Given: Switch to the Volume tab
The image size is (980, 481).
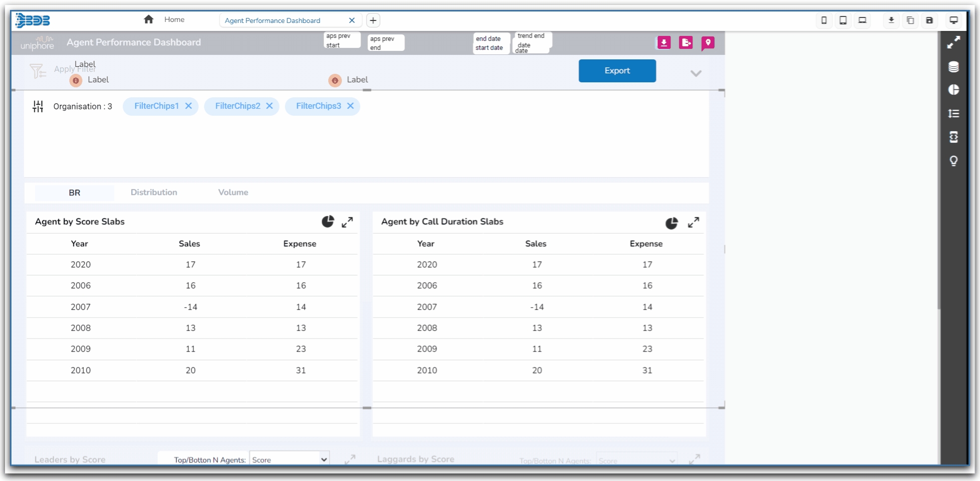Looking at the screenshot, I should tap(233, 193).
